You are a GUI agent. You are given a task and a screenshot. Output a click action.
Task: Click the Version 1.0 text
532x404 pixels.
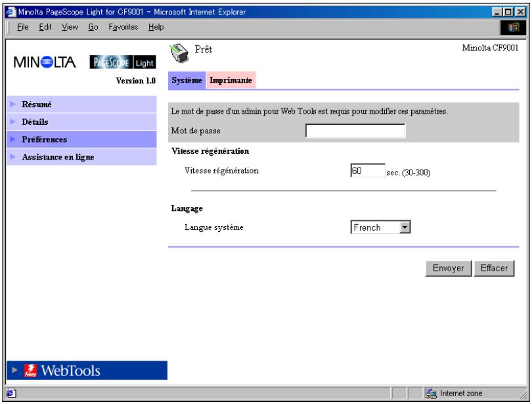136,81
